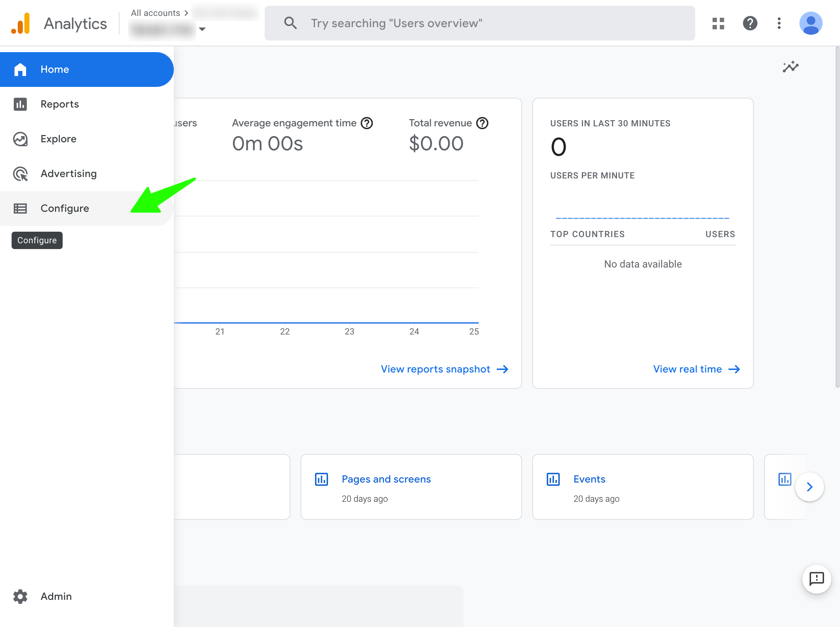
Task: Go to the Advertising section
Action: coord(68,174)
